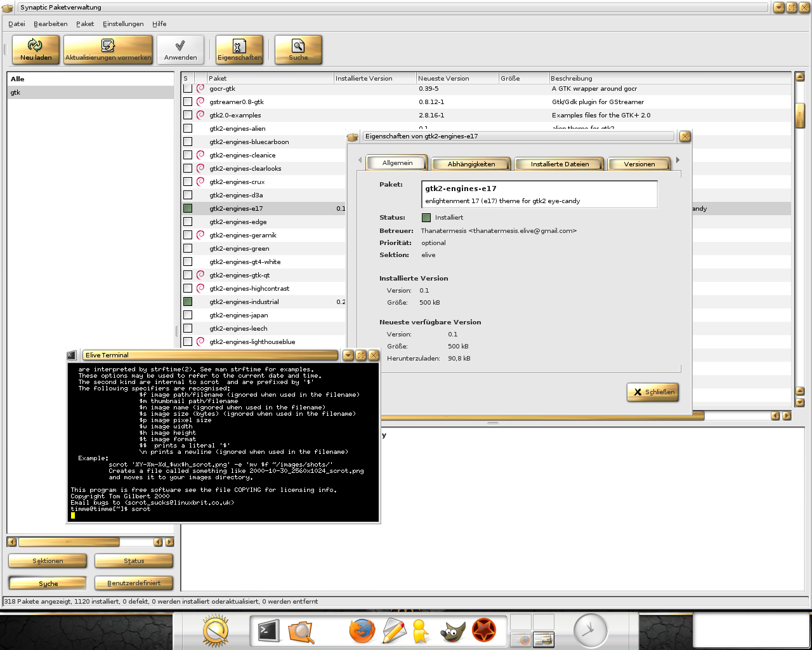Click the Benutzerdefiniert button
812x650 pixels.
pyautogui.click(x=134, y=583)
